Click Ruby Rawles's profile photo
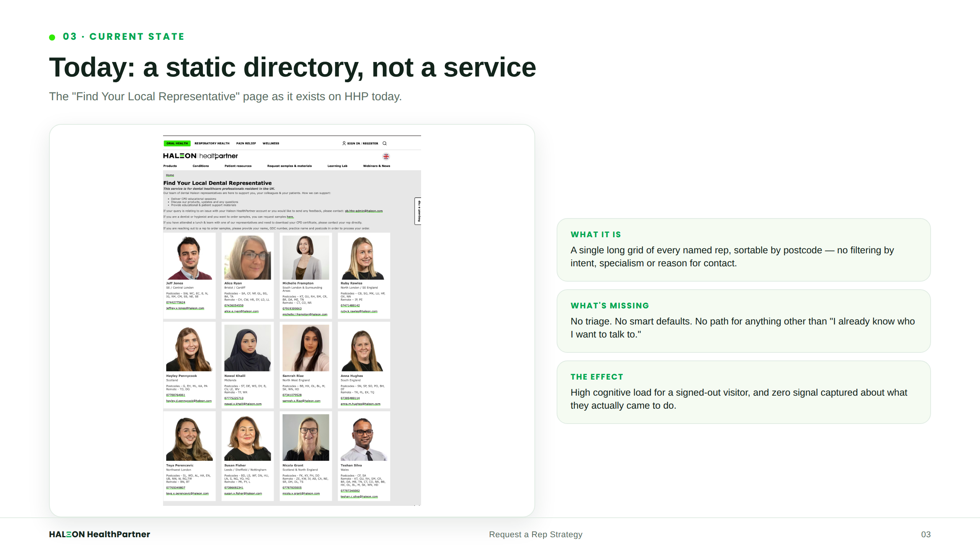Image resolution: width=980 pixels, height=551 pixels. tap(364, 258)
